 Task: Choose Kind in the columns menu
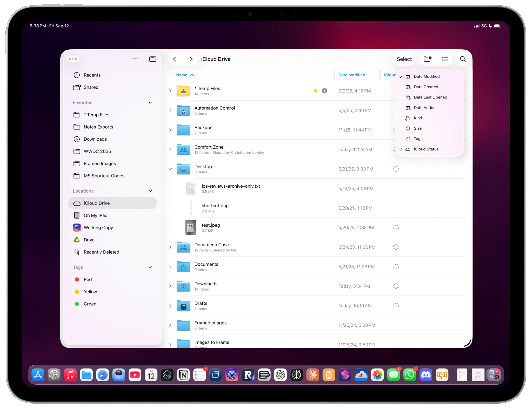tap(418, 118)
